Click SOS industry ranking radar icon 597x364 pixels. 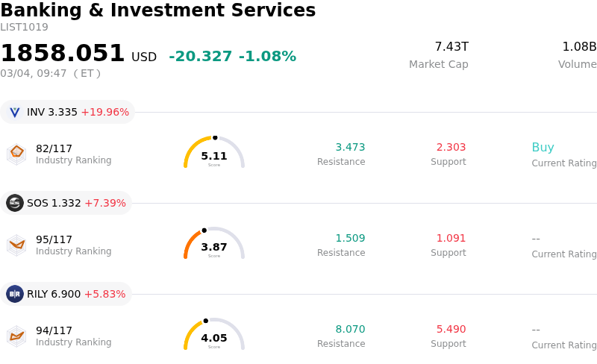(16, 245)
